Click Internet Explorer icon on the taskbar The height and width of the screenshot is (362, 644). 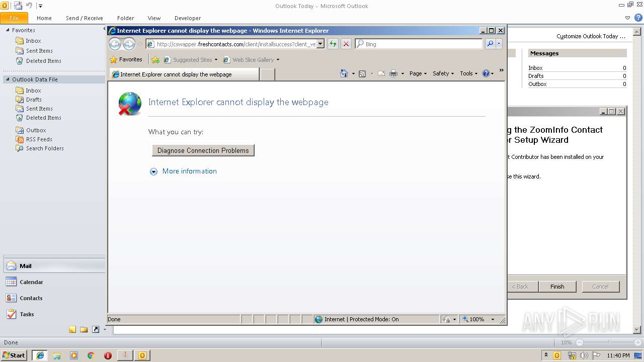40,355
